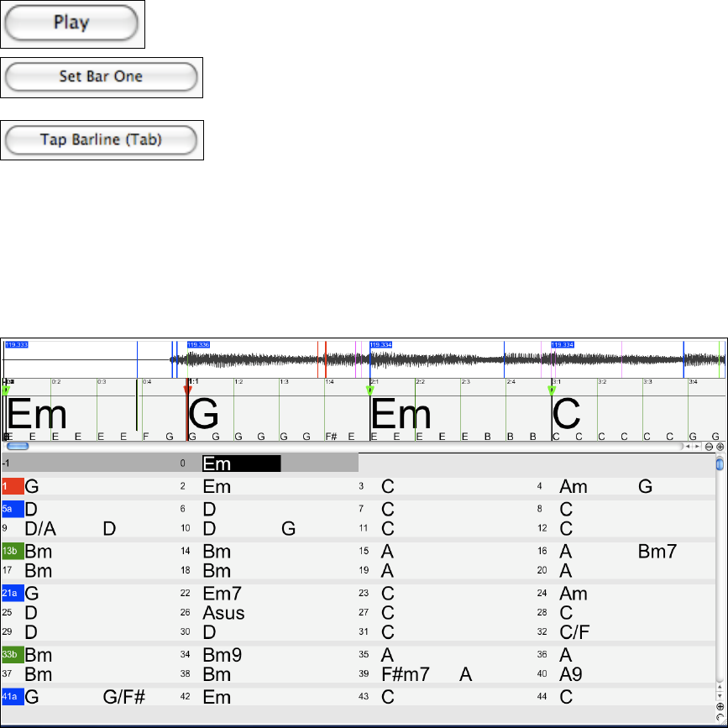Click the Tap Barline (Tab) button
The image size is (728, 728).
pyautogui.click(x=102, y=139)
